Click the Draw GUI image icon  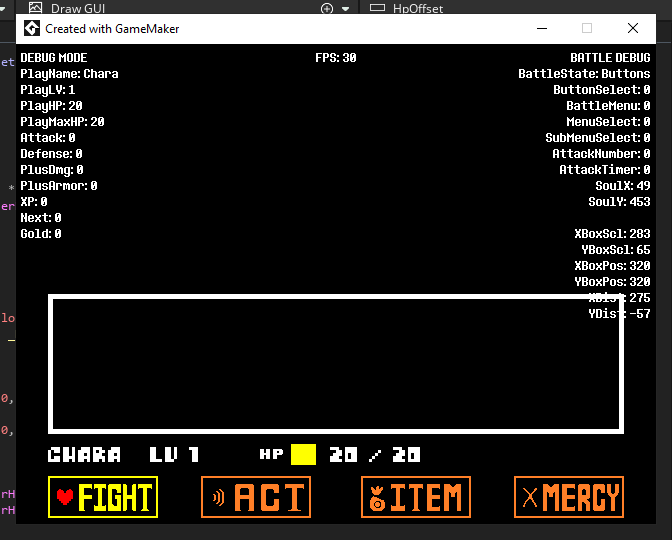point(35,8)
